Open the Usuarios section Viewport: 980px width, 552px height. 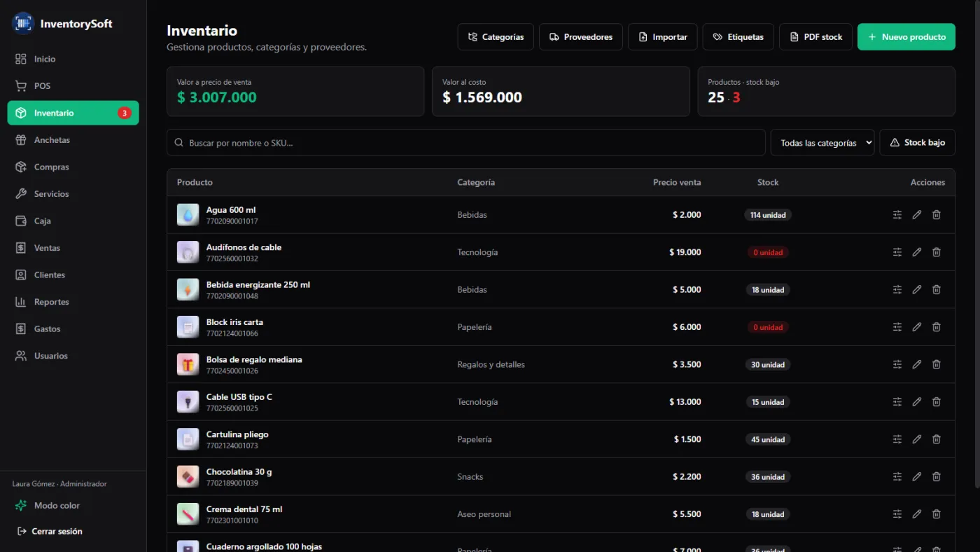point(73,356)
